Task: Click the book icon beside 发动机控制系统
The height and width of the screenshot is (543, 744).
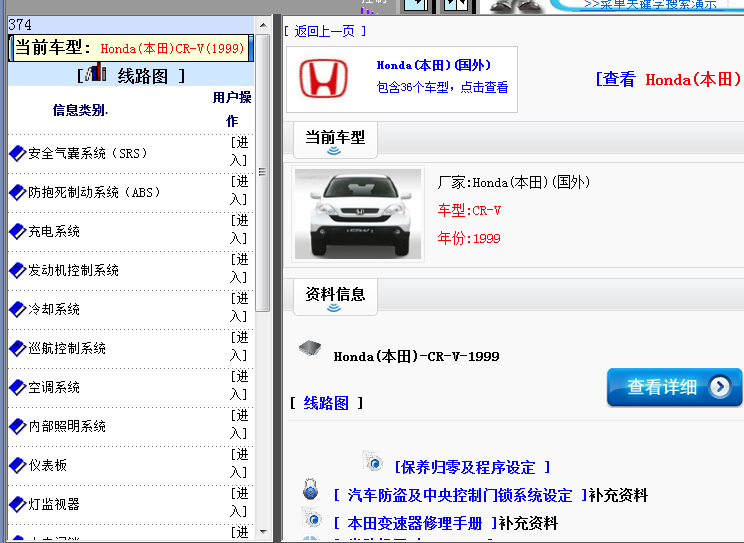Action: (18, 270)
